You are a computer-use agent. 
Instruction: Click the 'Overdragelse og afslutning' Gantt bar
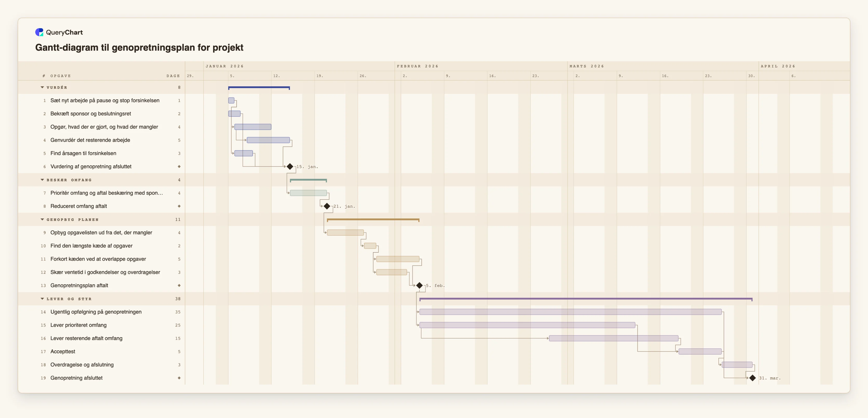tap(737, 365)
